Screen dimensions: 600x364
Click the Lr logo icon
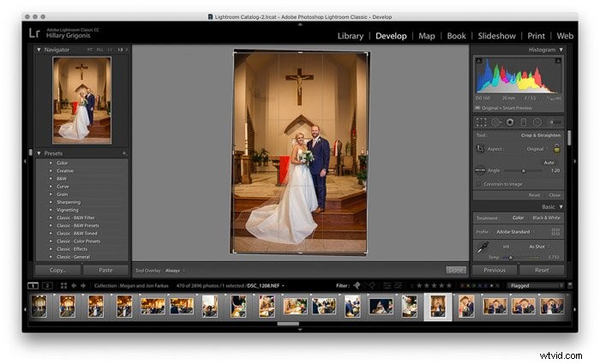[34, 33]
